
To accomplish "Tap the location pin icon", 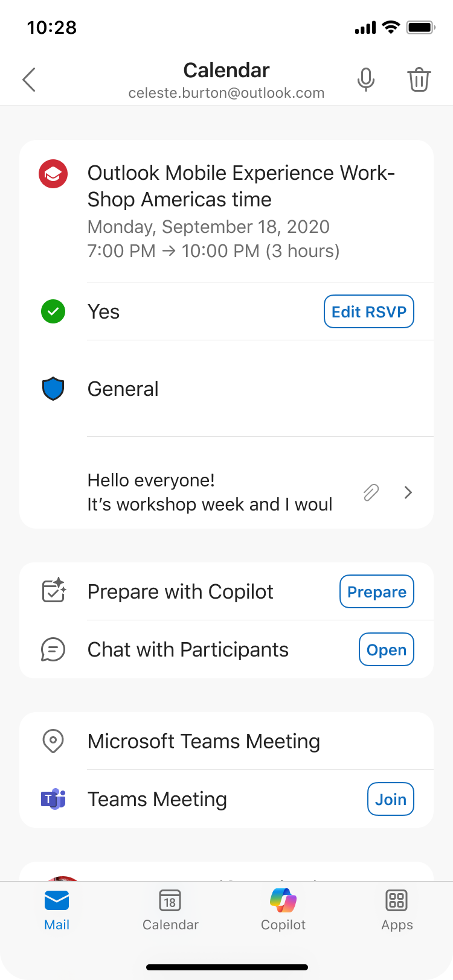I will coord(53,741).
